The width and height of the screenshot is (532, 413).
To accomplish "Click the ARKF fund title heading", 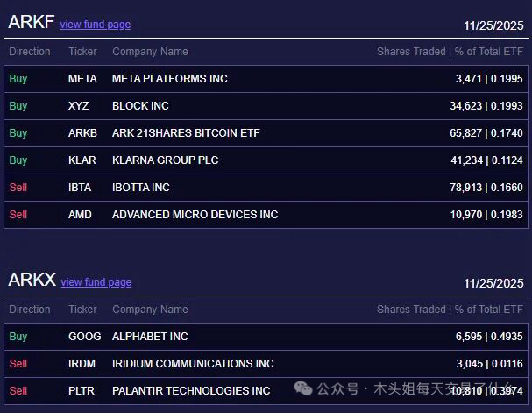I will click(31, 23).
